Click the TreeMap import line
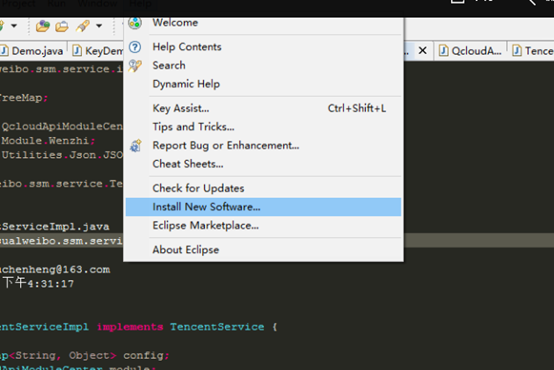This screenshot has height=370, width=554. pos(23,98)
